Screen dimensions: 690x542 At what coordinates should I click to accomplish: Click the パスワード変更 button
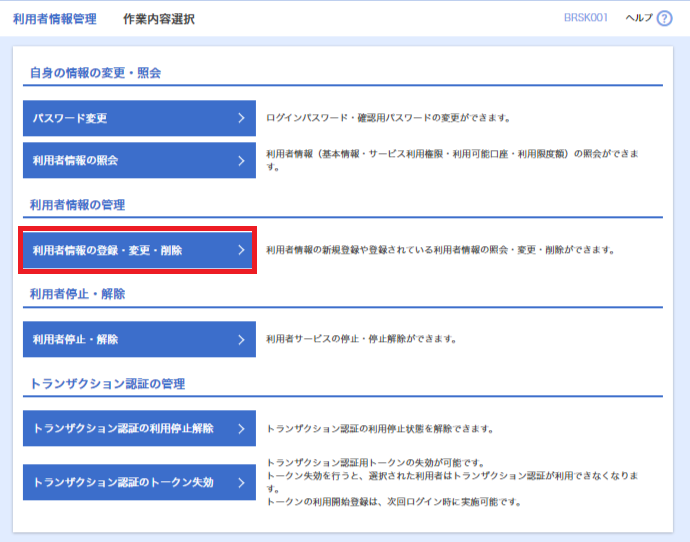point(139,118)
